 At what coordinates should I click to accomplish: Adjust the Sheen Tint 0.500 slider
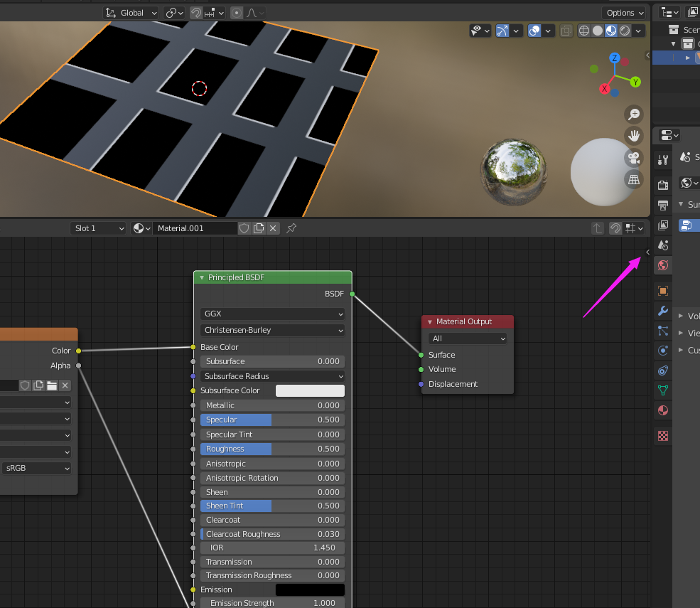coord(273,506)
